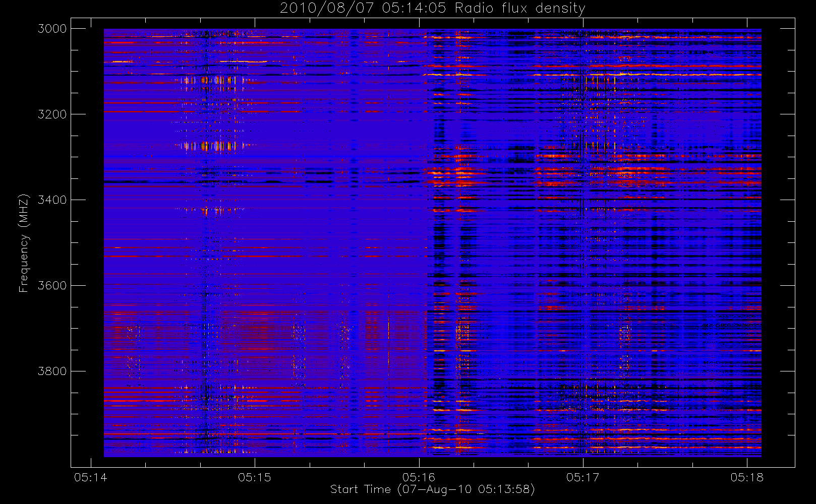This screenshot has height=504, width=816.
Task: Click the 05:14 time tick label
Action: (91, 477)
